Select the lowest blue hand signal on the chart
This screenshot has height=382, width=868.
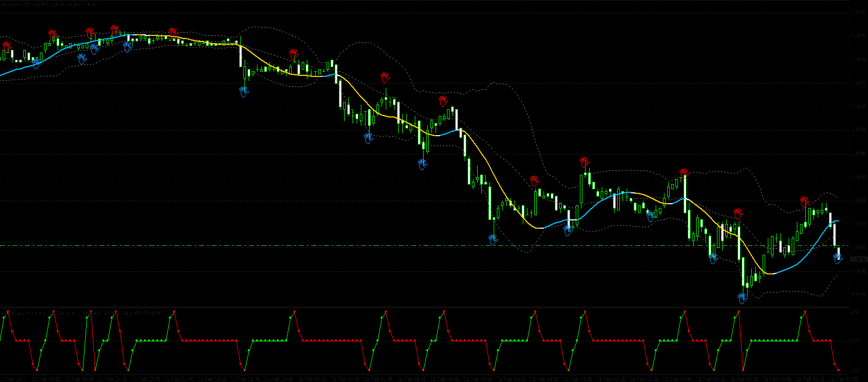pos(742,298)
